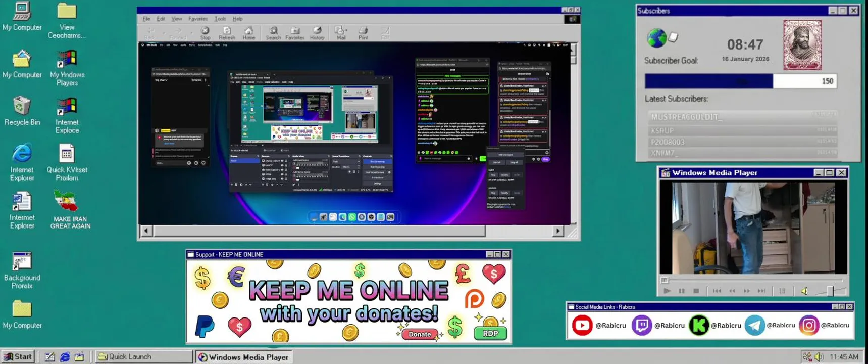
Task: Click the Telegram icon in Social Media Links
Action: point(754,325)
